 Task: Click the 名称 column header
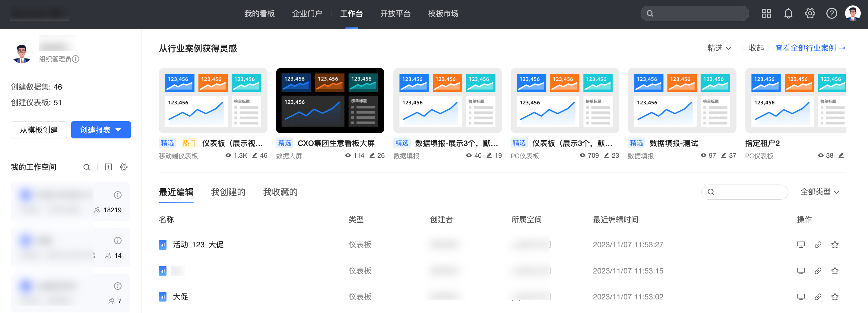(166, 220)
